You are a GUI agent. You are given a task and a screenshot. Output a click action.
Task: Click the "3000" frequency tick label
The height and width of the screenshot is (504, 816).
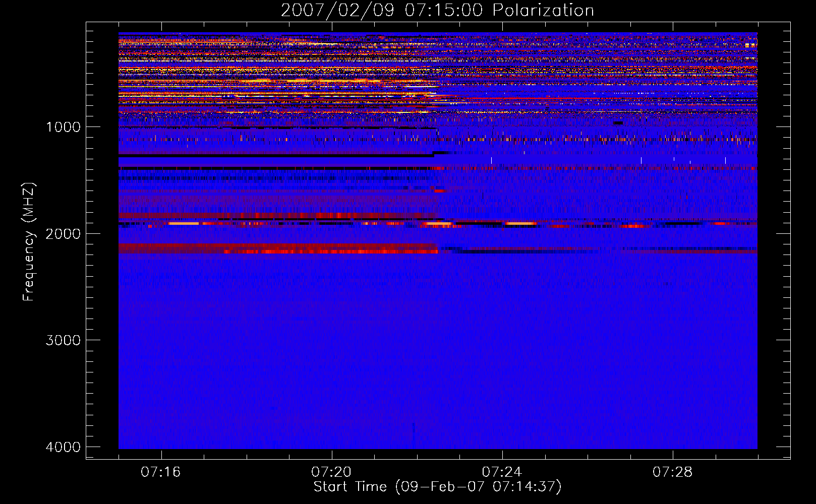coord(63,340)
